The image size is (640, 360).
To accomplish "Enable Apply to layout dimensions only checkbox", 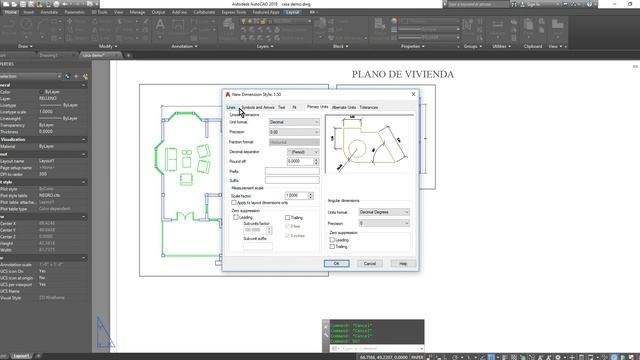I will click(234, 202).
